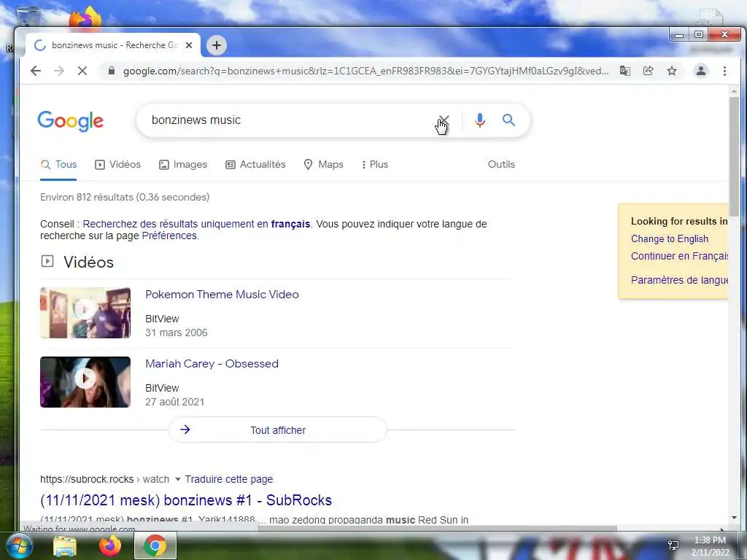Open the Pokemon Theme Music Video link
The width and height of the screenshot is (747, 560).
[222, 295]
